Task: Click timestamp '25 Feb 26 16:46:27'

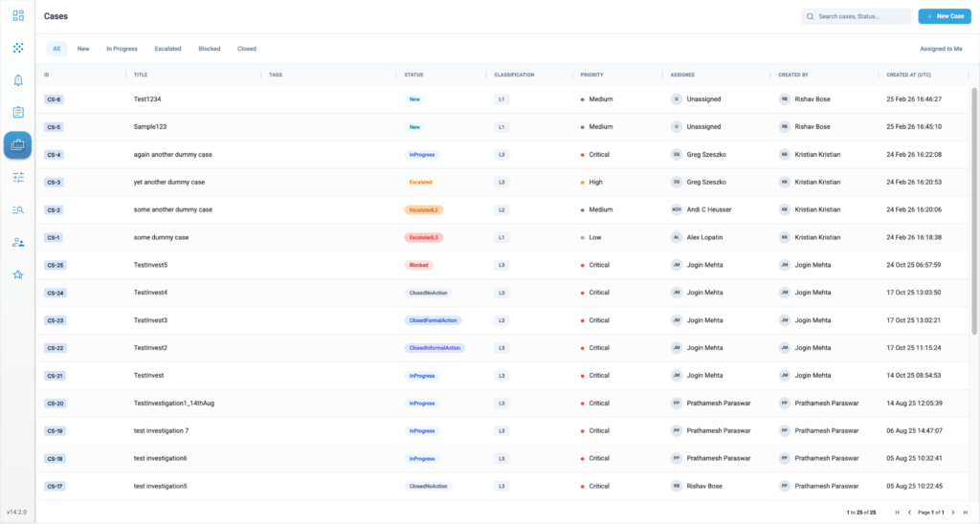Action: [x=914, y=99]
